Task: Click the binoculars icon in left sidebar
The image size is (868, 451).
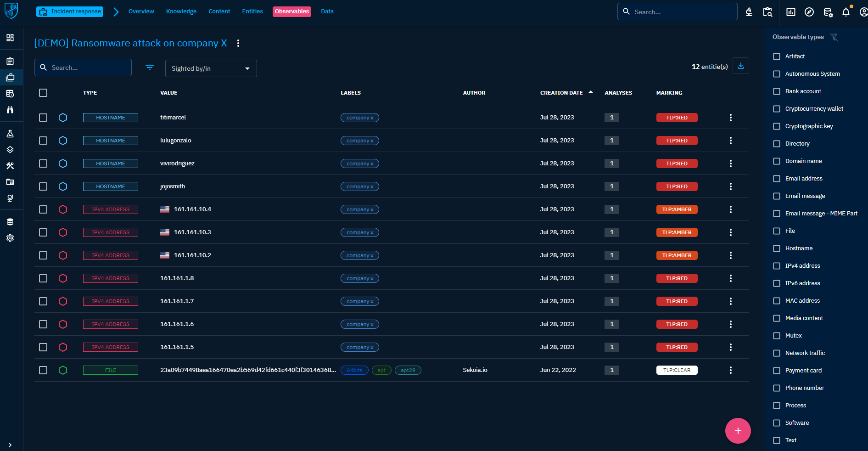Action: [x=10, y=110]
